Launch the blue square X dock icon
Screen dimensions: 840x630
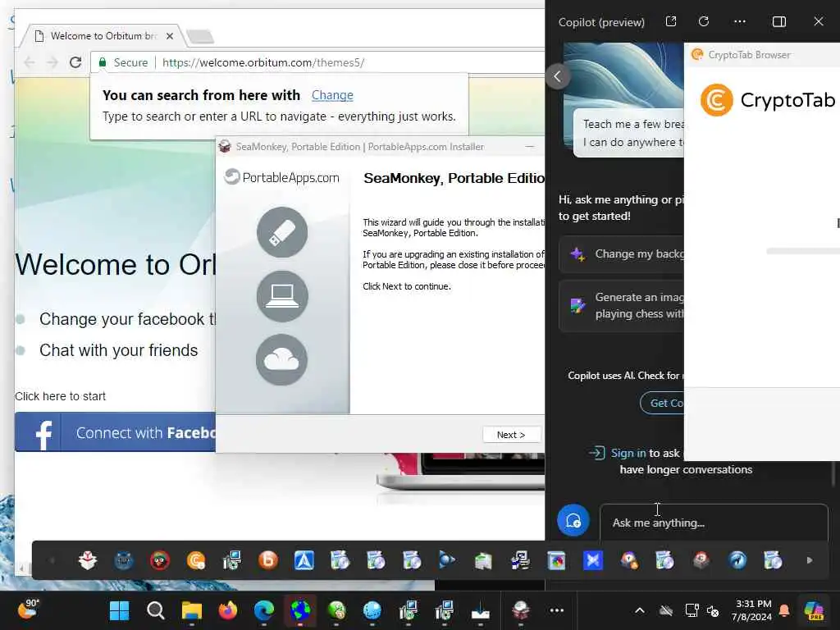592,560
